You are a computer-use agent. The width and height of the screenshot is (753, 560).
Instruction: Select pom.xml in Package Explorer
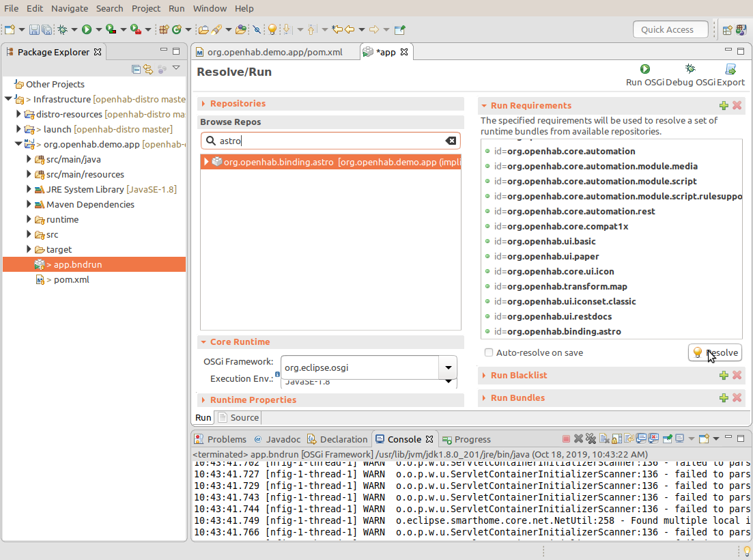click(x=71, y=279)
